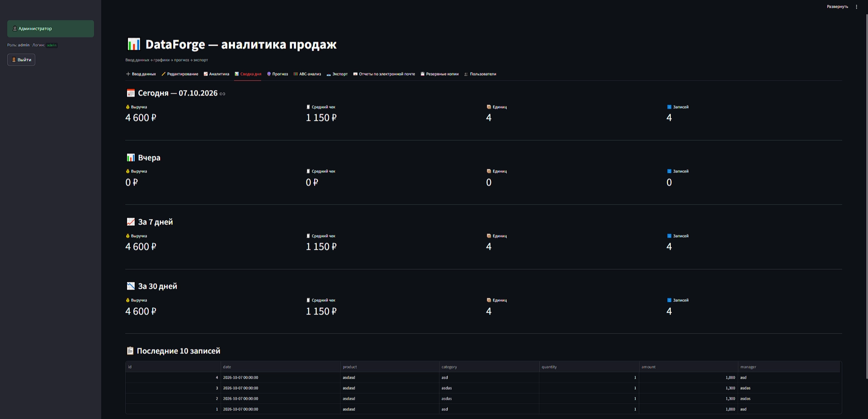Log out with the Выйти button
This screenshot has width=868, height=419.
pyautogui.click(x=21, y=60)
